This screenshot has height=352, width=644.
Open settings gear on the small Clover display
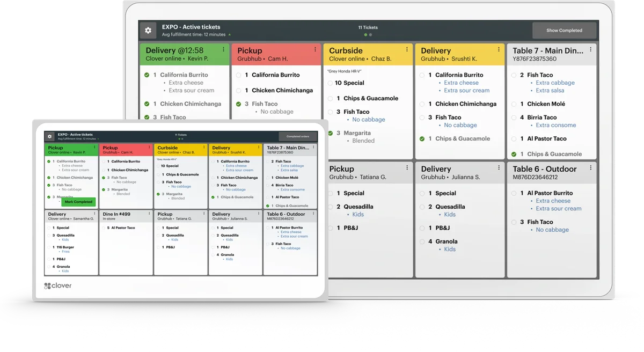(49, 137)
